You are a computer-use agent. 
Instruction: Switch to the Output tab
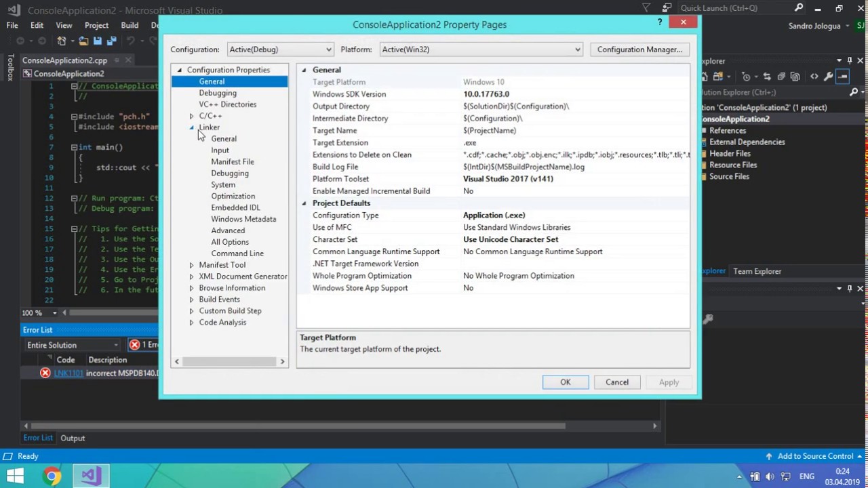[73, 439]
